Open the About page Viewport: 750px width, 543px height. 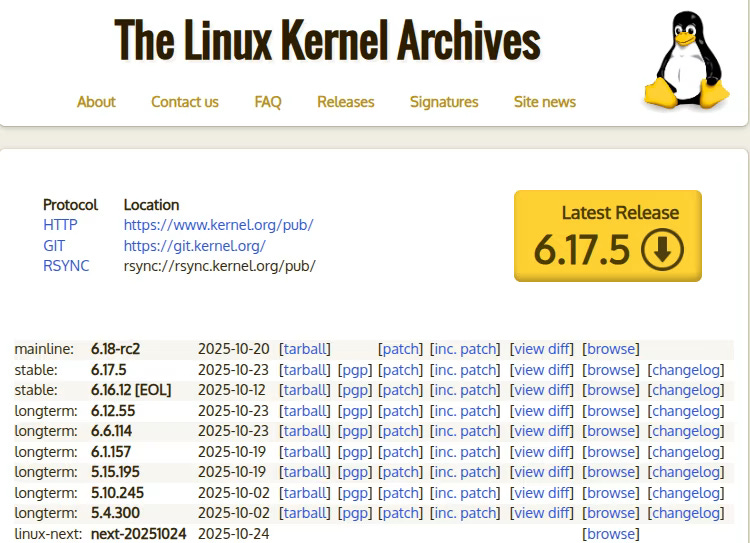(96, 102)
